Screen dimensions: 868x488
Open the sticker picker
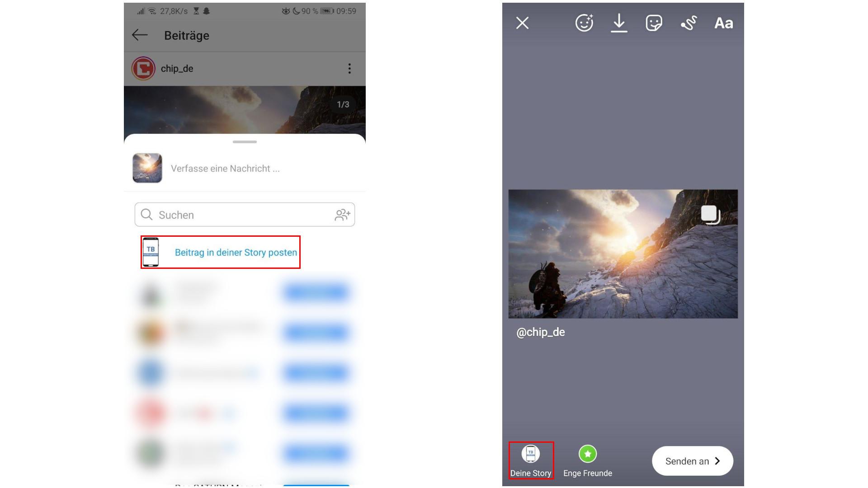coord(653,23)
